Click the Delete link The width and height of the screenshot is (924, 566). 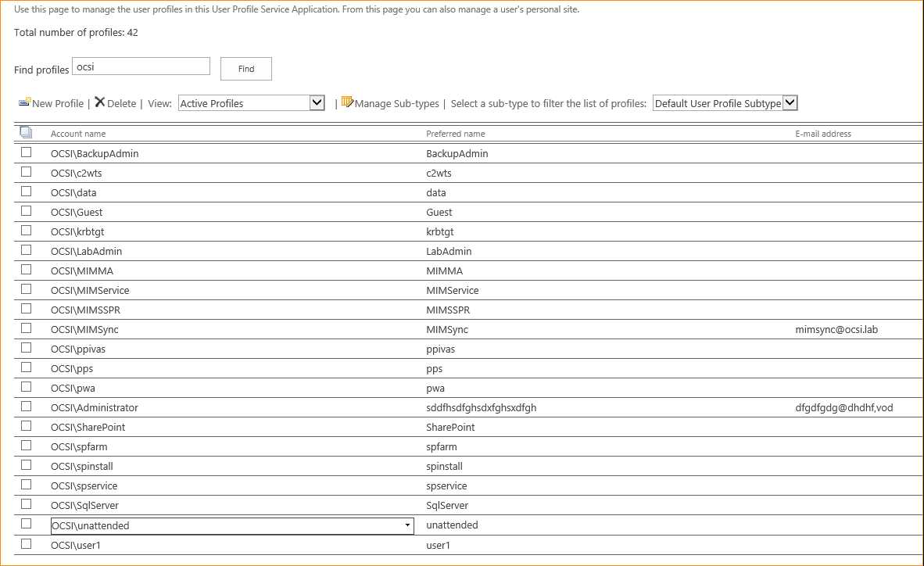pos(121,103)
